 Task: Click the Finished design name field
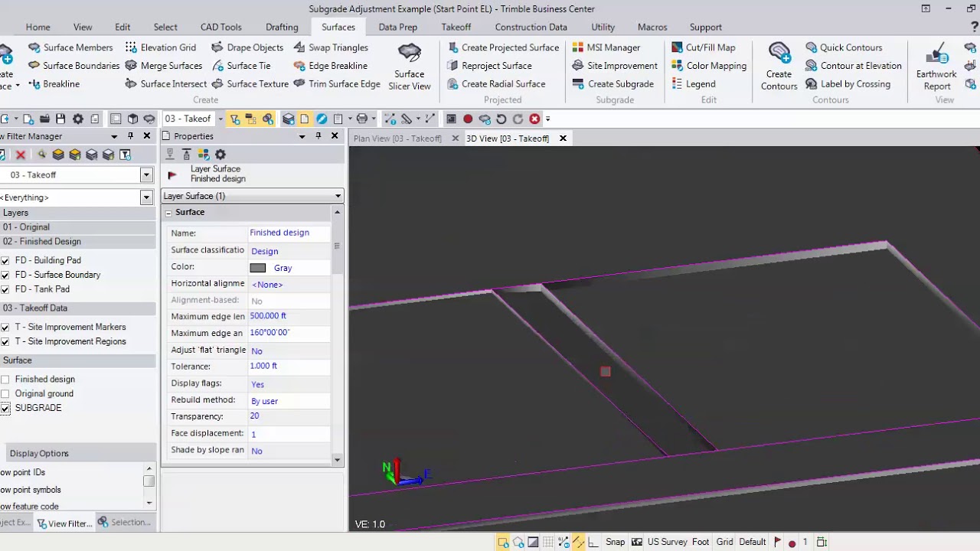tap(289, 233)
